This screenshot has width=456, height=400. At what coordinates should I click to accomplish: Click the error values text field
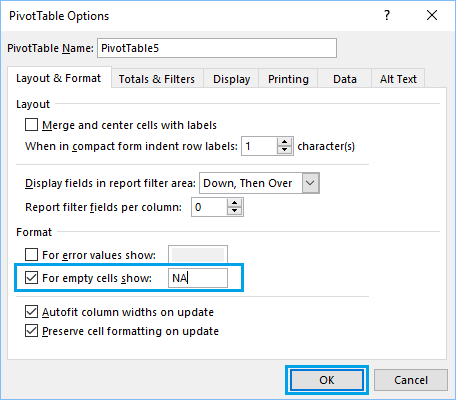[198, 255]
